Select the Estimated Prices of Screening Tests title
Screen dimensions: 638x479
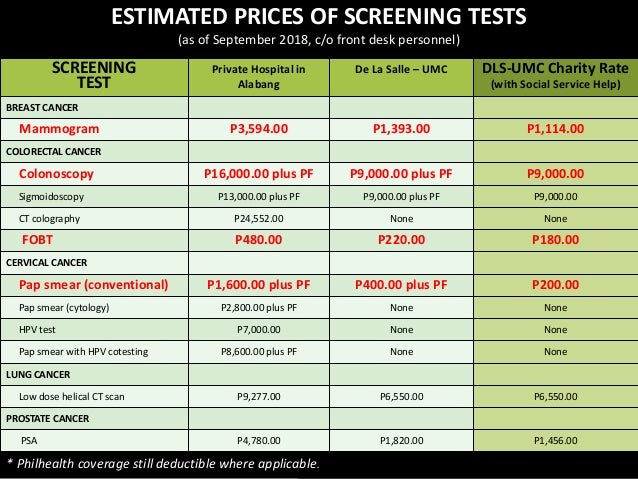(319, 17)
